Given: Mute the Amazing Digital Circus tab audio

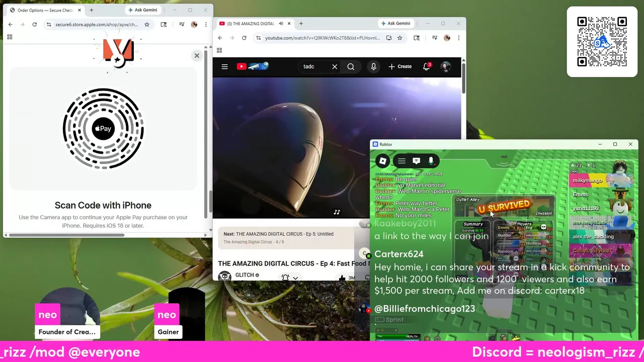Looking at the screenshot, I should 281,24.
